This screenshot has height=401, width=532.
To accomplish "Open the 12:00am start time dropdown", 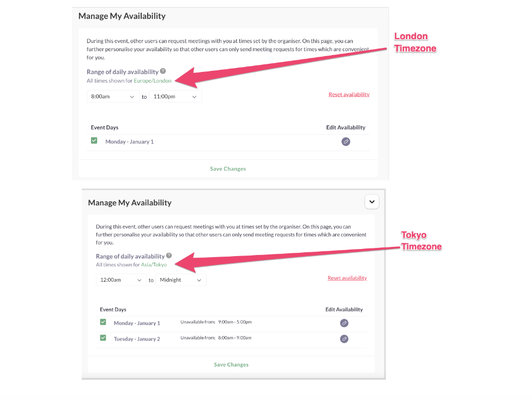I will [120, 280].
